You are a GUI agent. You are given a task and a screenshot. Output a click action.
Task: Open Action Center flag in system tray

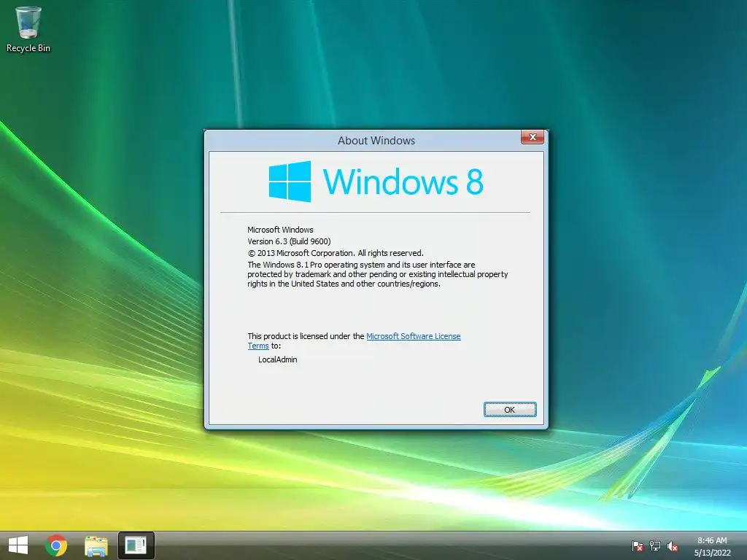(x=637, y=546)
